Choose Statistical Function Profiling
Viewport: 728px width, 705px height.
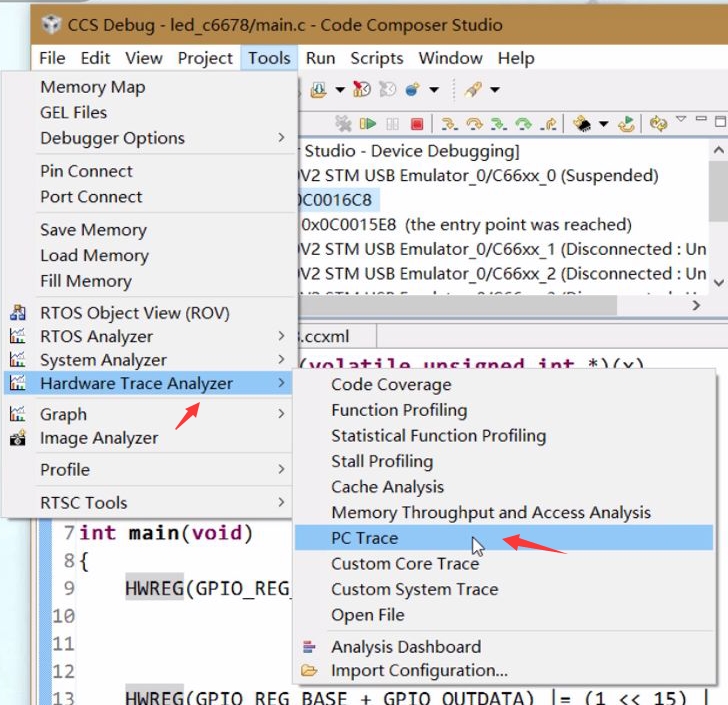(x=504, y=436)
